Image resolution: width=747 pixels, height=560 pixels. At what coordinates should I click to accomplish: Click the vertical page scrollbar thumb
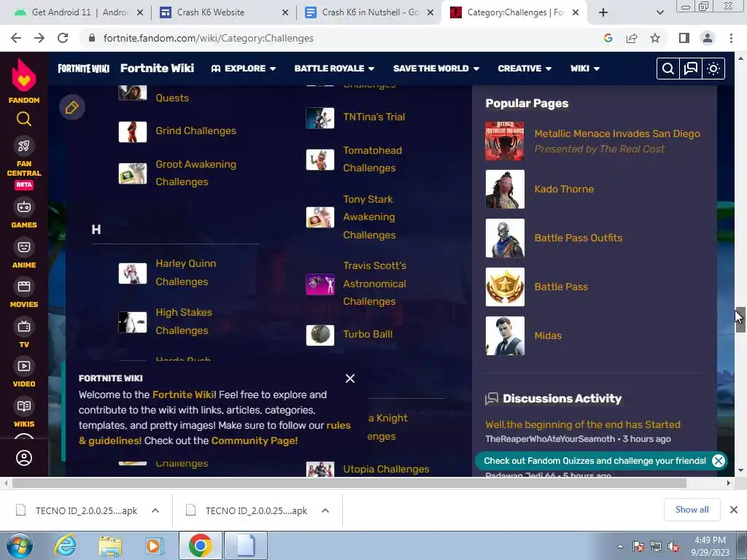point(740,319)
